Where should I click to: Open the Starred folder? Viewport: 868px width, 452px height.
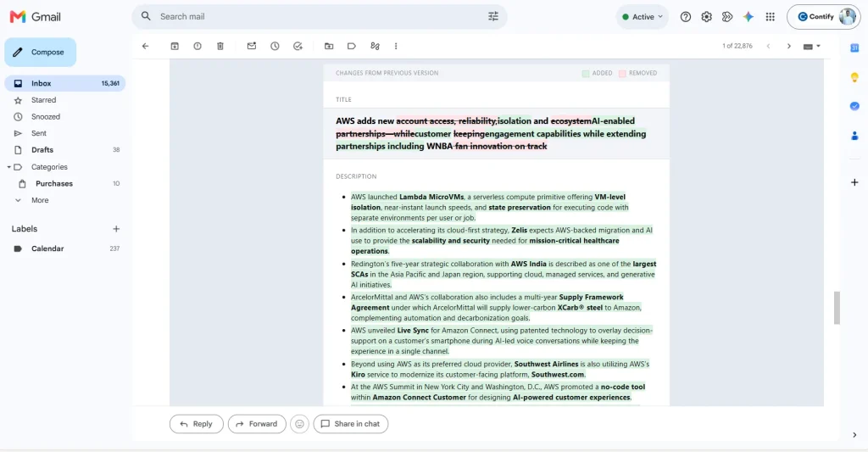[x=44, y=100]
